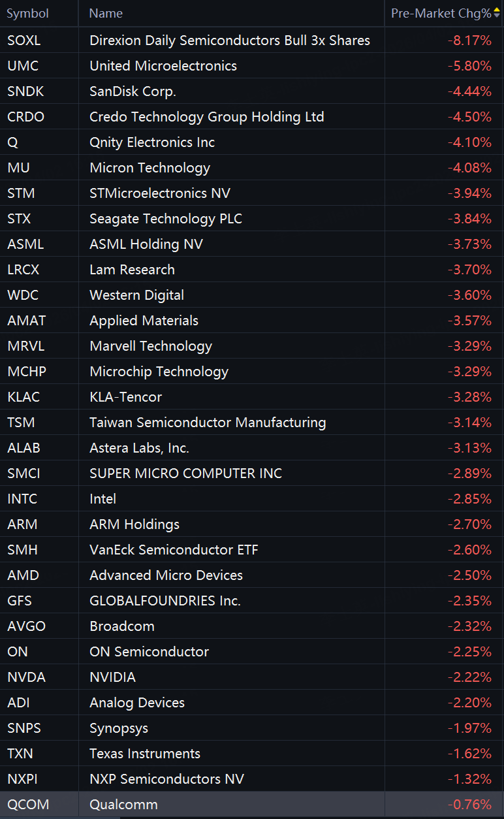Click the Lam Research company name
504x819 pixels.
tap(132, 270)
